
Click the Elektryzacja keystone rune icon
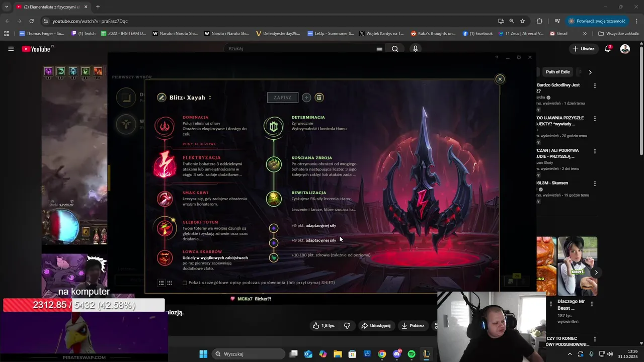165,164
